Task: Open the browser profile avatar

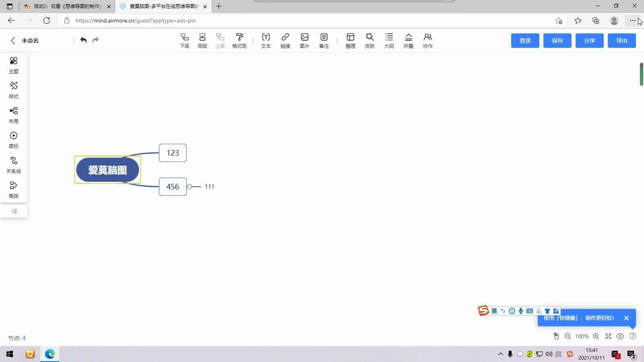Action: pos(614,21)
